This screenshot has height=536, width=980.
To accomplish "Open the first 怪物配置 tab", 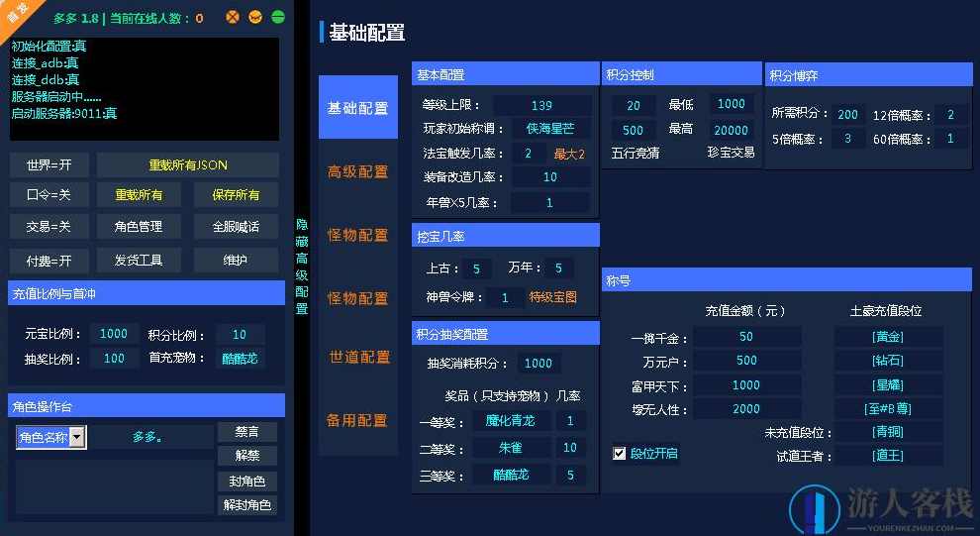I will (x=358, y=235).
